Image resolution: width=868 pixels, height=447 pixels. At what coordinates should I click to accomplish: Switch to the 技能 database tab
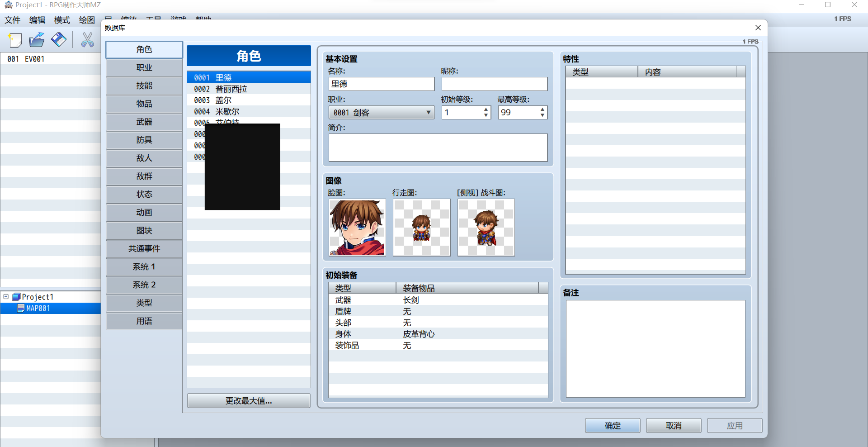(144, 86)
